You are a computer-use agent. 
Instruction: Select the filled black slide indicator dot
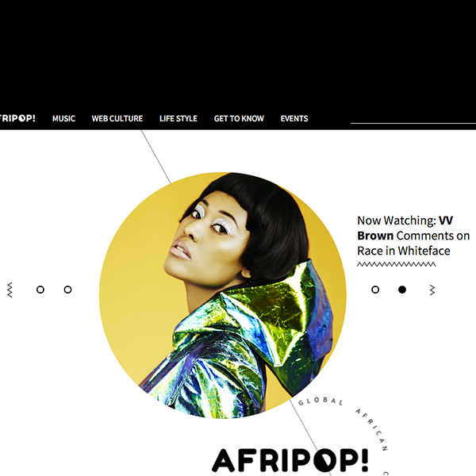(x=402, y=290)
